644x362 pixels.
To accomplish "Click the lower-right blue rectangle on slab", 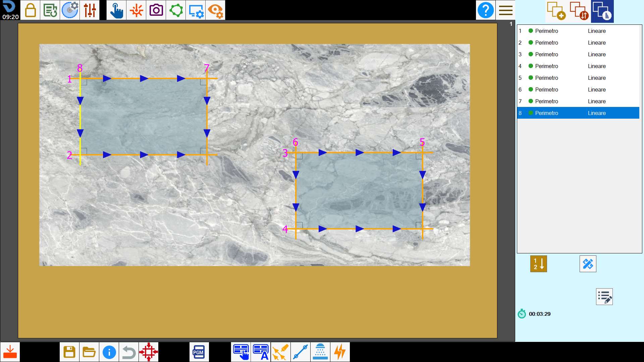I will [359, 191].
